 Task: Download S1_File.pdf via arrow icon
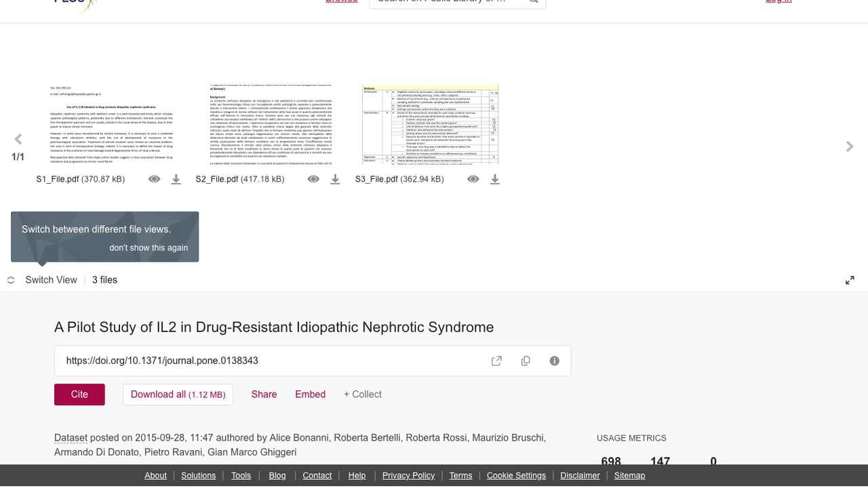[x=176, y=179]
